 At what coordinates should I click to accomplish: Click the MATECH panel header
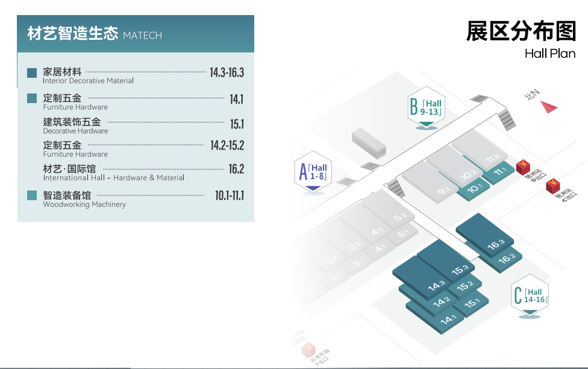coord(136,34)
